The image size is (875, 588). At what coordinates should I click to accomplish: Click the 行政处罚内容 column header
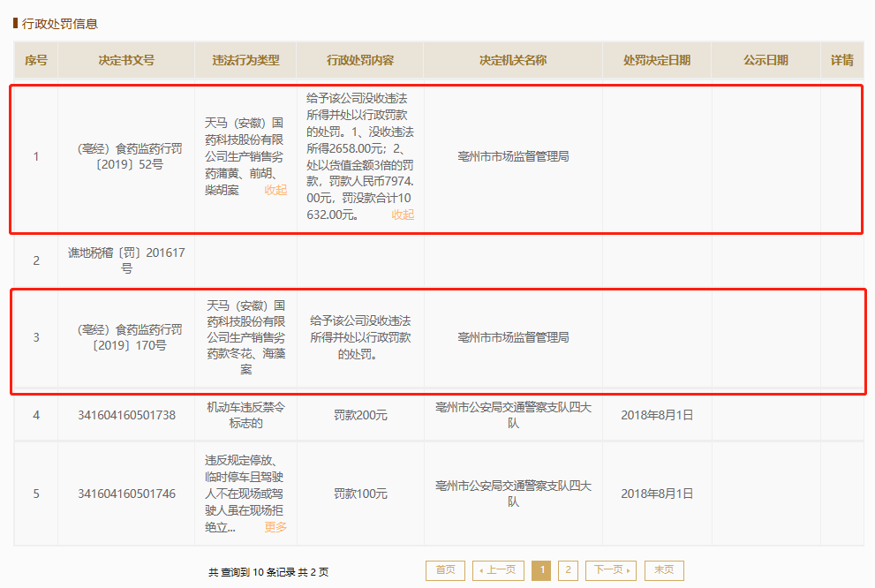pos(360,60)
